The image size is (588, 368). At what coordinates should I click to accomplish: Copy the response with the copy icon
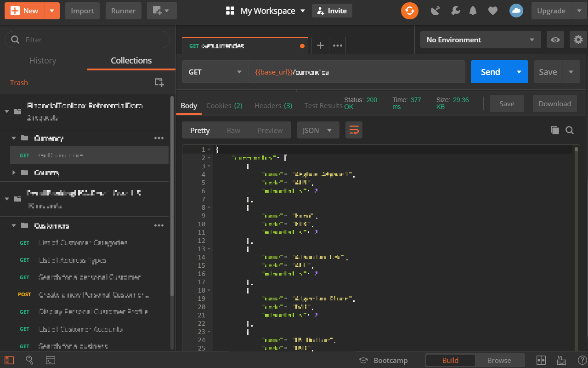pos(555,130)
